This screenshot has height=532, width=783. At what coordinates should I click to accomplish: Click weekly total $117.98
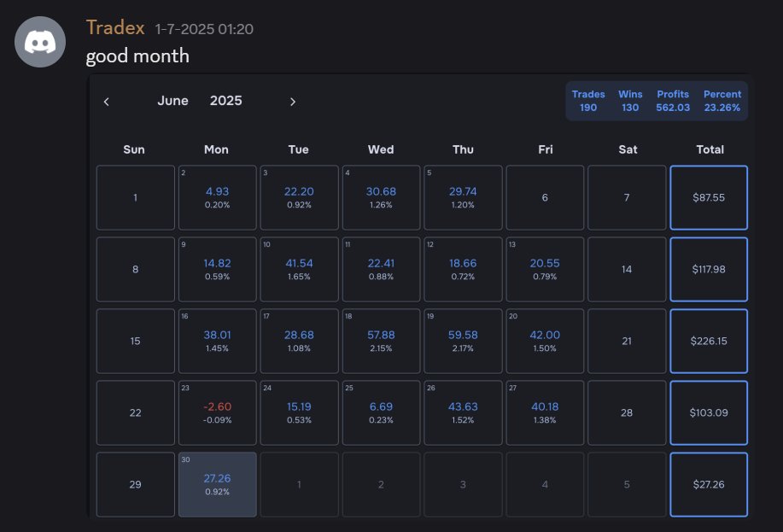[709, 269]
